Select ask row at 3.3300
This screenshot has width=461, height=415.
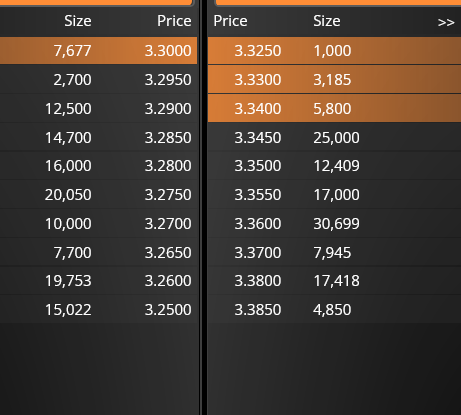click(334, 80)
